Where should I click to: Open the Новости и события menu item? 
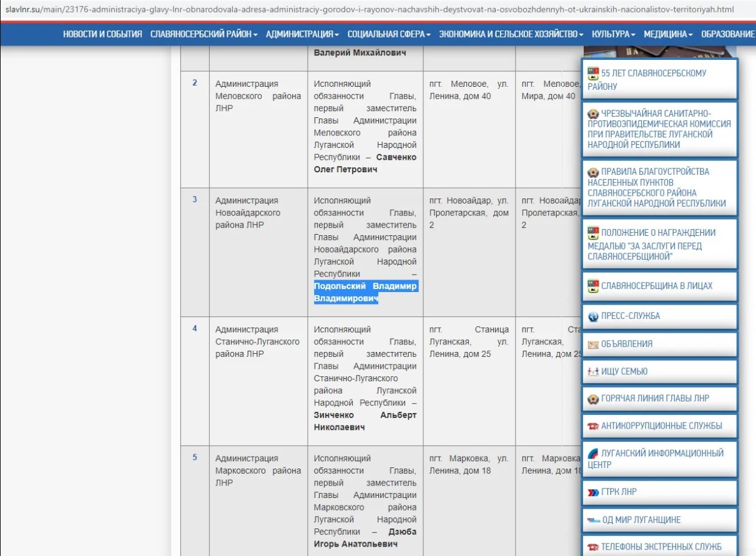pyautogui.click(x=102, y=34)
